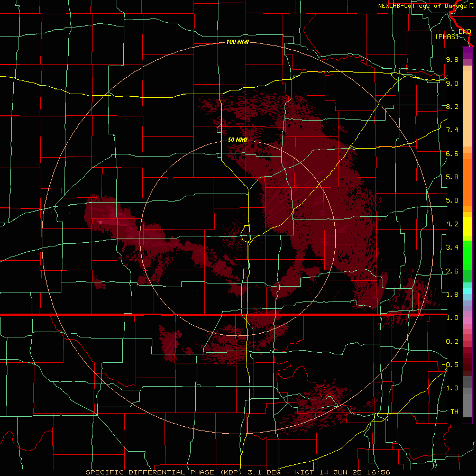Click the -1.3 value on color scale
This screenshot has width=476, height=476.
450,388
